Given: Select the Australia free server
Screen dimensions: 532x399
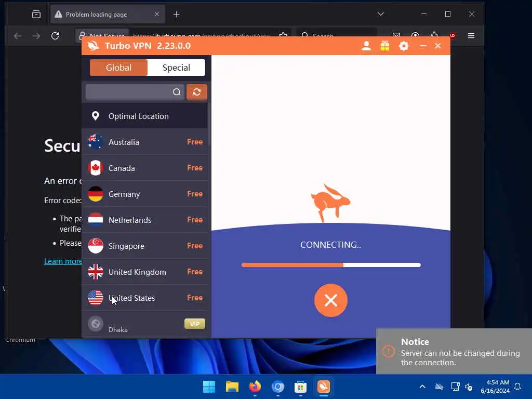Looking at the screenshot, I should click(x=144, y=142).
